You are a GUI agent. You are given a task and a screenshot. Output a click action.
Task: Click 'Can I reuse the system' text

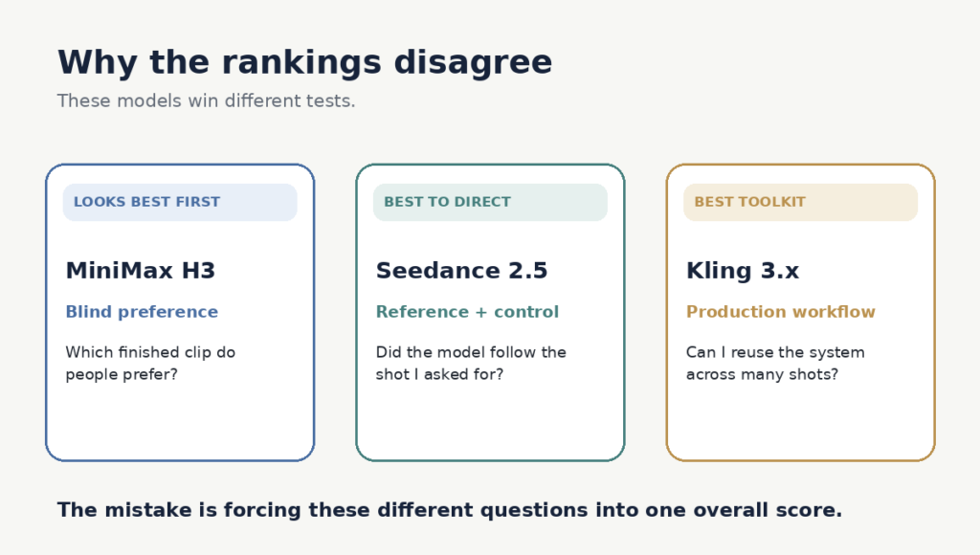(775, 352)
